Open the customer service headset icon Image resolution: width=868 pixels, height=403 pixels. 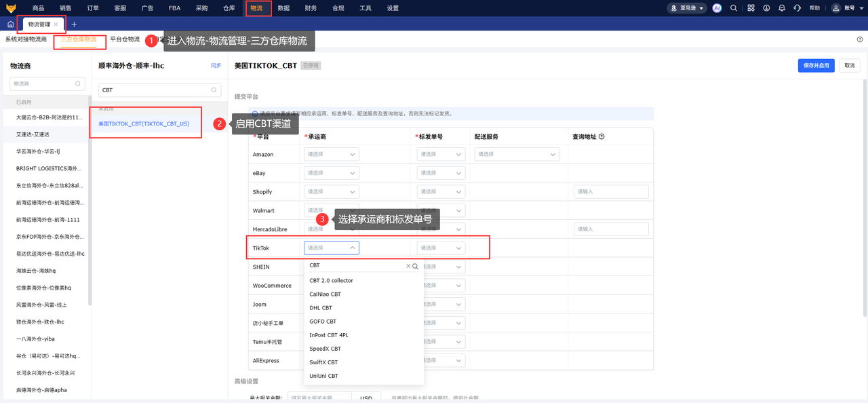(x=797, y=8)
